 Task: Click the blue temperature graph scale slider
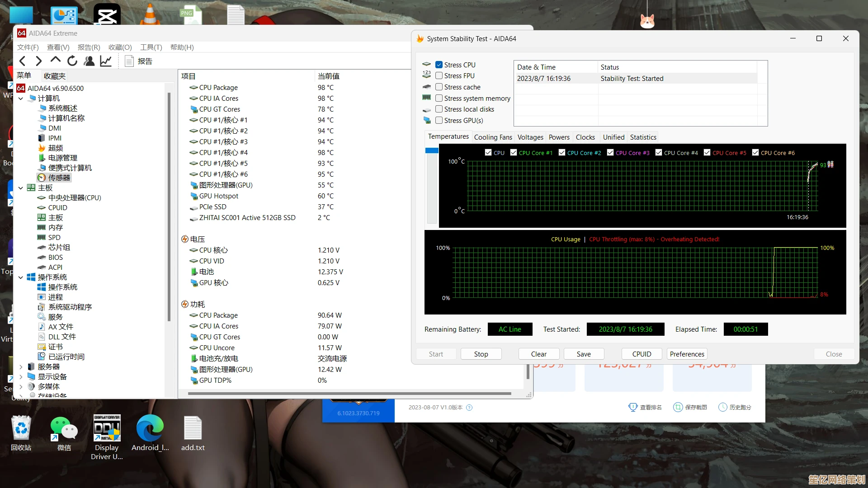(x=432, y=150)
